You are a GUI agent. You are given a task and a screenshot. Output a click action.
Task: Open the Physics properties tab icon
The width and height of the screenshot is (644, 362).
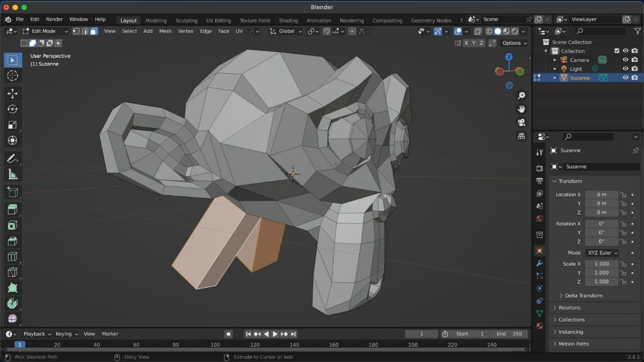540,289
